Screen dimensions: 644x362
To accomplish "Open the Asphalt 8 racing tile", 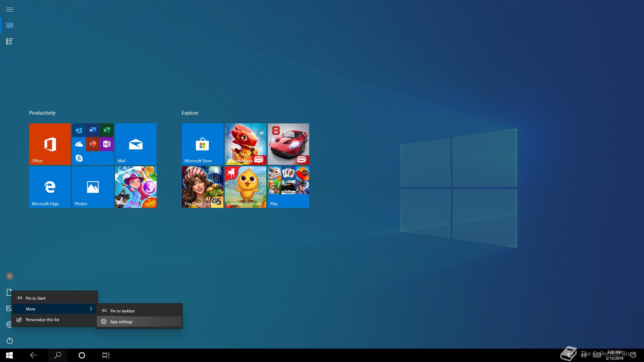I will point(288,144).
